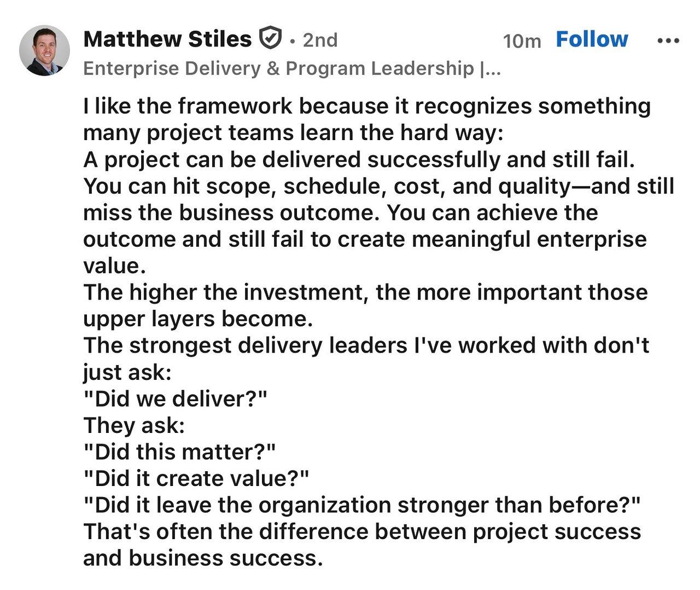Click the 2nd degree connection label
The width and height of the screenshot is (700, 590).
[x=320, y=40]
